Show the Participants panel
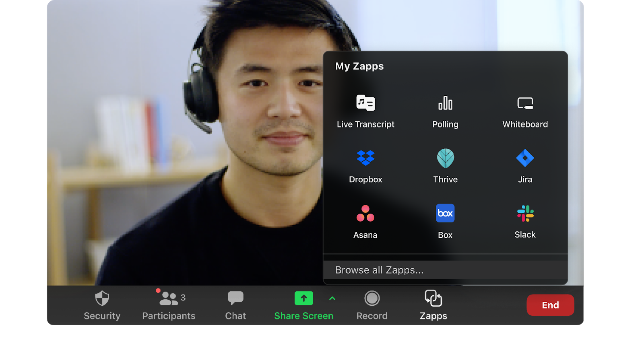This screenshot has height=356, width=644. [x=169, y=299]
